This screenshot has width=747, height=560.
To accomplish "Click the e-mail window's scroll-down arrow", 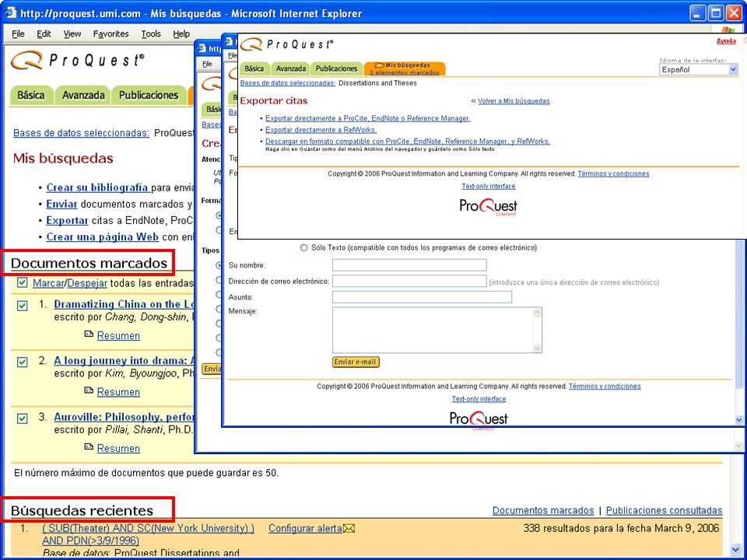I will (x=739, y=419).
